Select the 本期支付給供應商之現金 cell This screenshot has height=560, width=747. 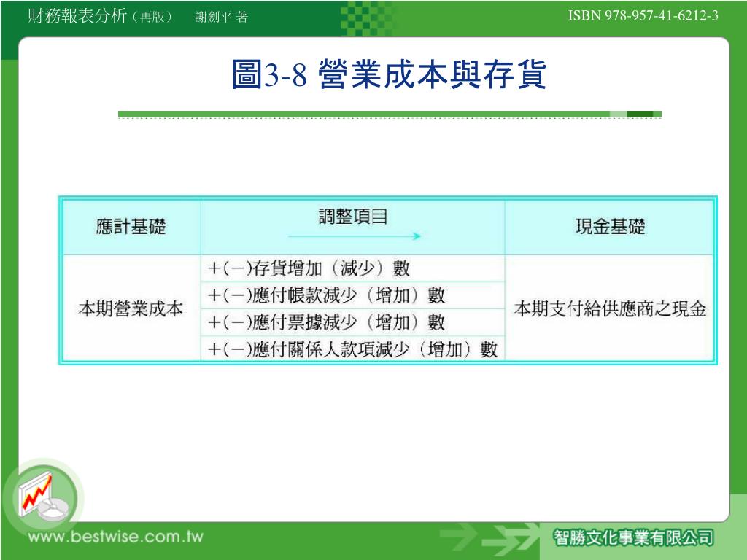(x=609, y=308)
